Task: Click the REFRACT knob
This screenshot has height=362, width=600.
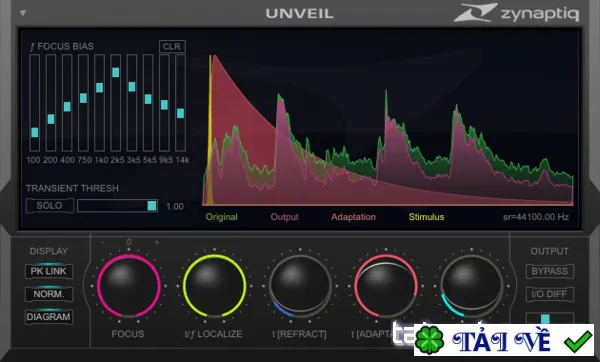Action: 300,286
